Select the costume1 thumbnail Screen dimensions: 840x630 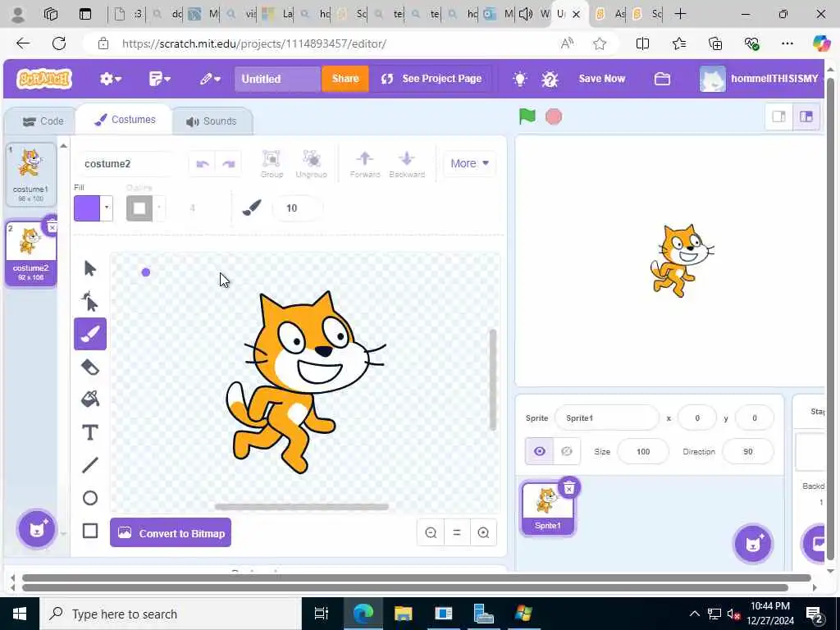[x=30, y=174]
